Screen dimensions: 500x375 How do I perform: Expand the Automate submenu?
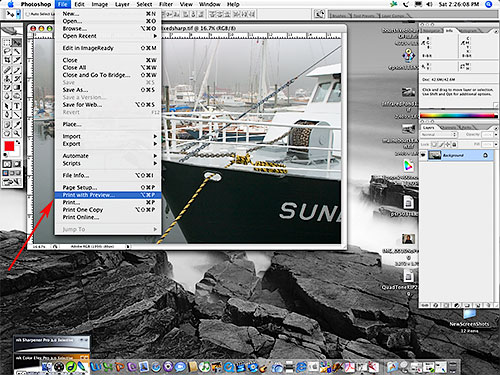(108, 156)
